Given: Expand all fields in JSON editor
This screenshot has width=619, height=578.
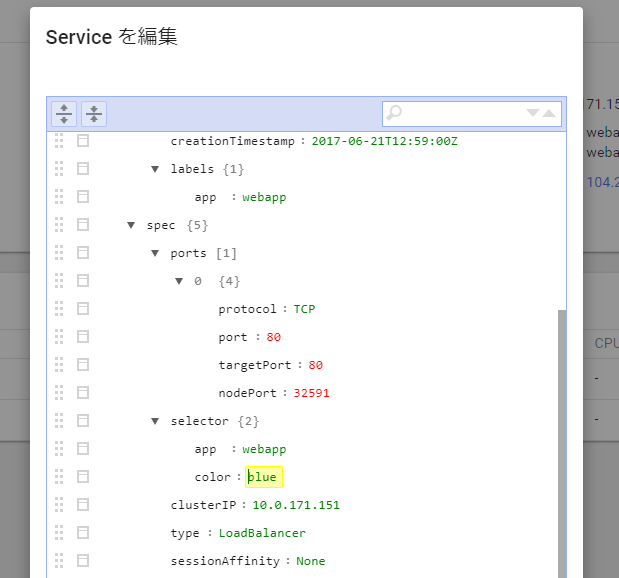Looking at the screenshot, I should pos(64,114).
